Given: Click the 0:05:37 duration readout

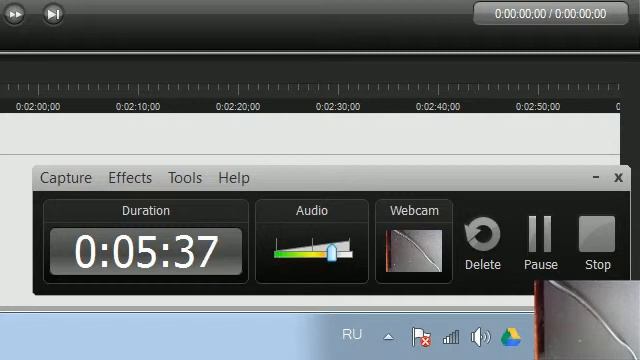Looking at the screenshot, I should [x=146, y=251].
